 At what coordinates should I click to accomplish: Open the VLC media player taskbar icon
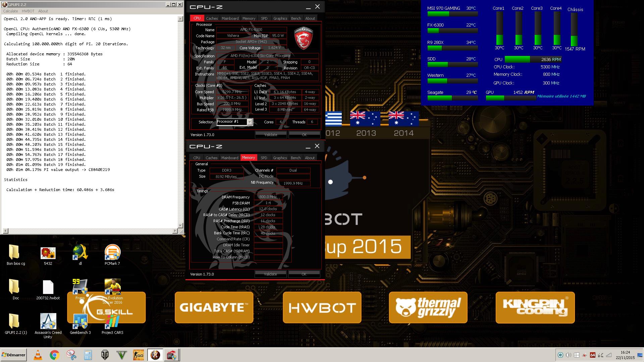coord(38,355)
